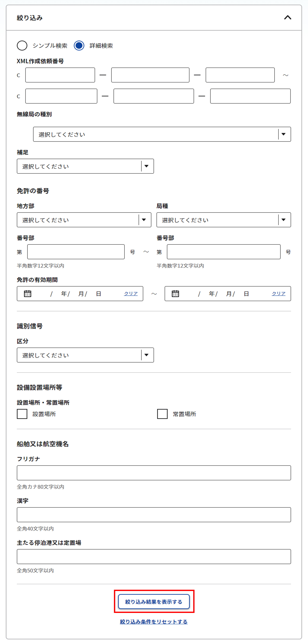
Task: Click the 有効期間 start date field
Action: [x=80, y=294]
